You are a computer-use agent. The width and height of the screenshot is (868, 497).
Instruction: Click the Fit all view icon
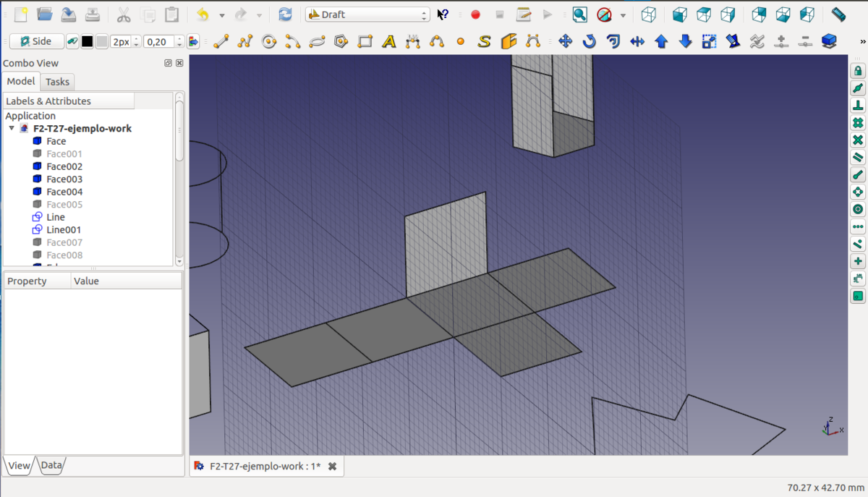(579, 14)
